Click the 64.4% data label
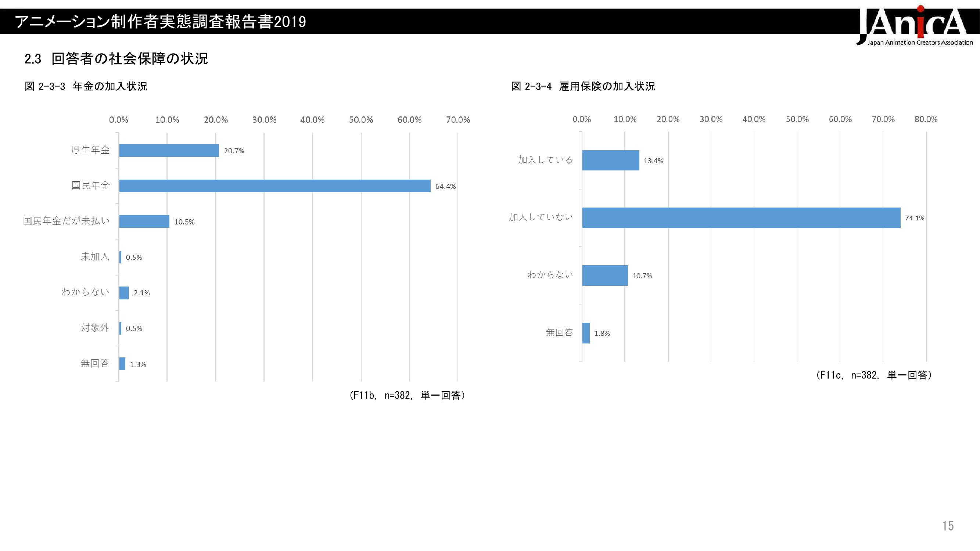Viewport: 980px width, 551px height. coord(445,186)
